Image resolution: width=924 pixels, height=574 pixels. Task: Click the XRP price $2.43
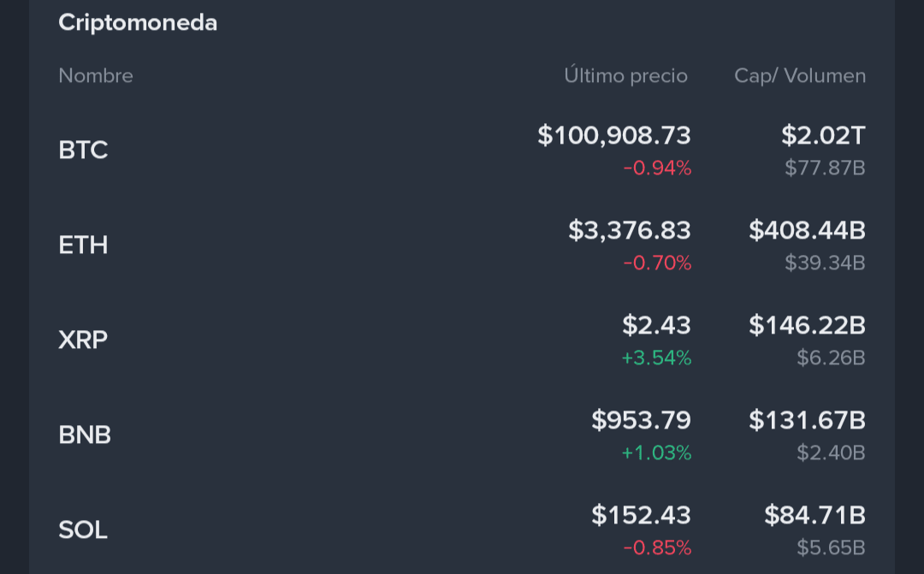pyautogui.click(x=656, y=325)
